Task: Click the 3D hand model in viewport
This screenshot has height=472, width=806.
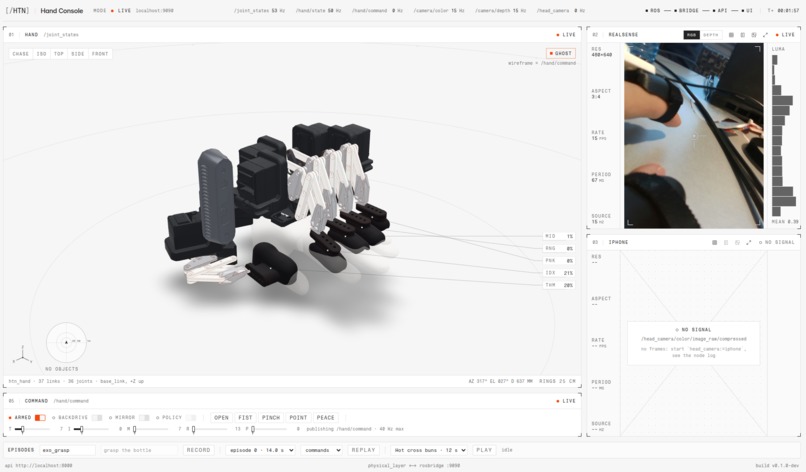Action: pyautogui.click(x=278, y=206)
